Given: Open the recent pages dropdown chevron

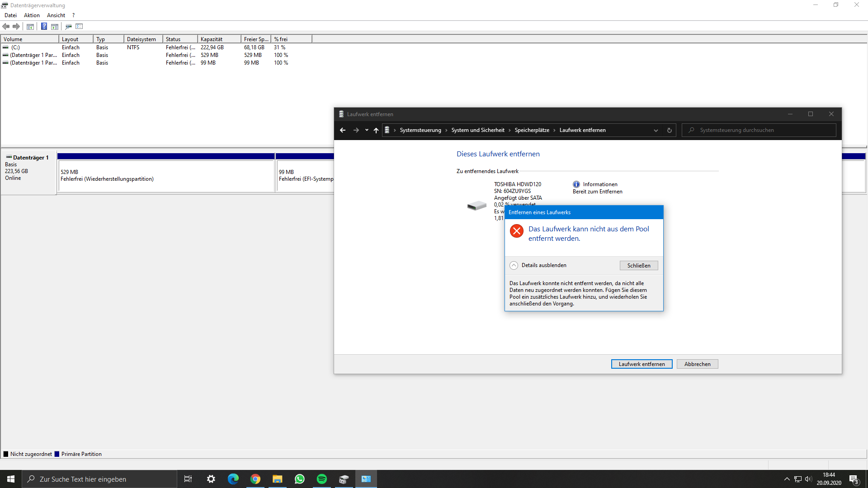Looking at the screenshot, I should (x=367, y=130).
